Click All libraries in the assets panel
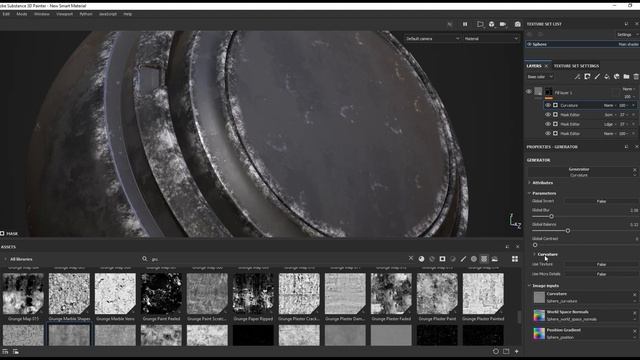Image resolution: width=640 pixels, height=360 pixels. [x=21, y=259]
